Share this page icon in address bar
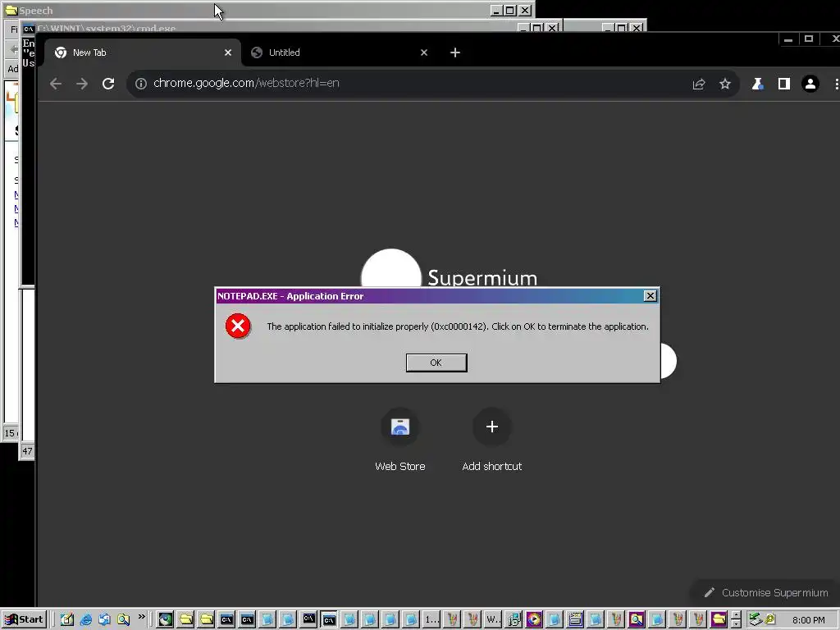 [699, 84]
